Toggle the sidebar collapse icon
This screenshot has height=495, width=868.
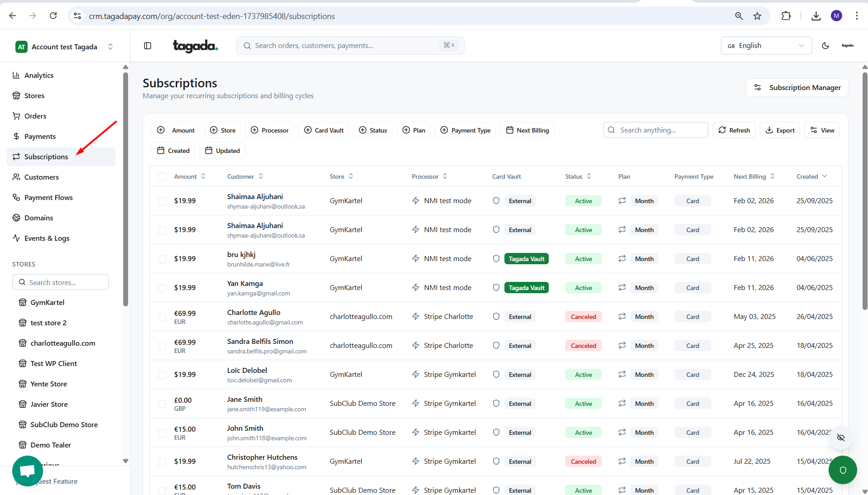148,46
